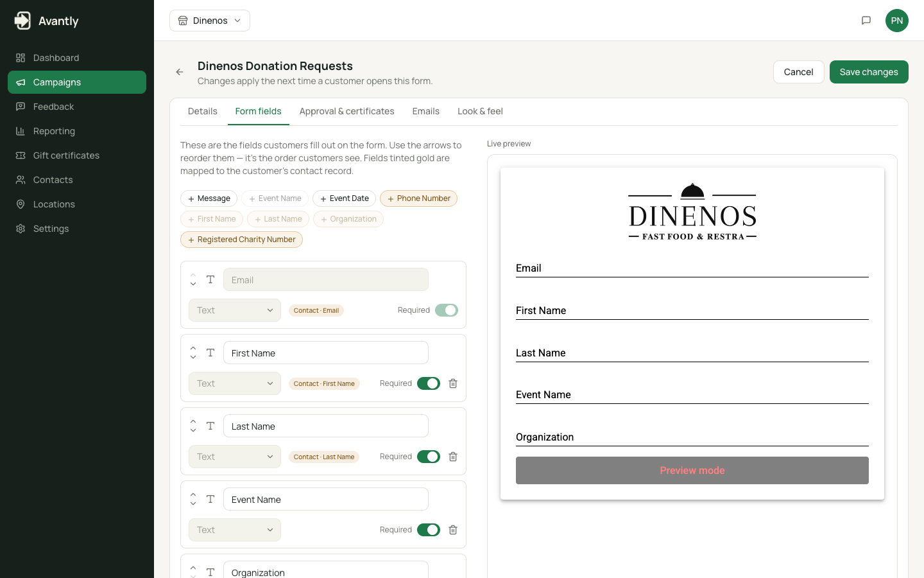Switch to Approval & certificates tab
924x578 pixels.
[347, 111]
